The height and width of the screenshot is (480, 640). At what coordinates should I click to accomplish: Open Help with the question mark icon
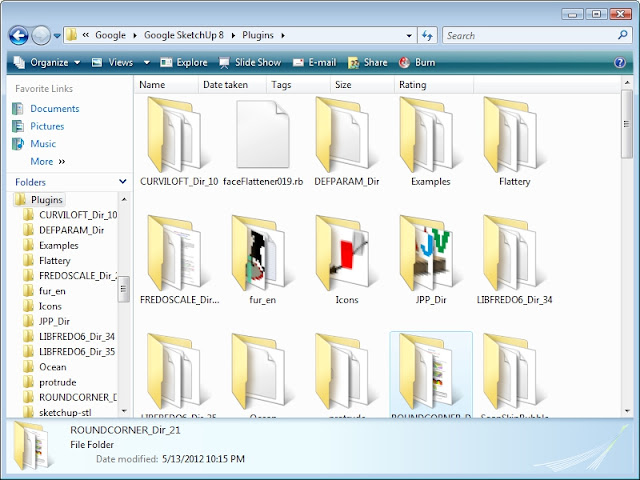[x=620, y=62]
